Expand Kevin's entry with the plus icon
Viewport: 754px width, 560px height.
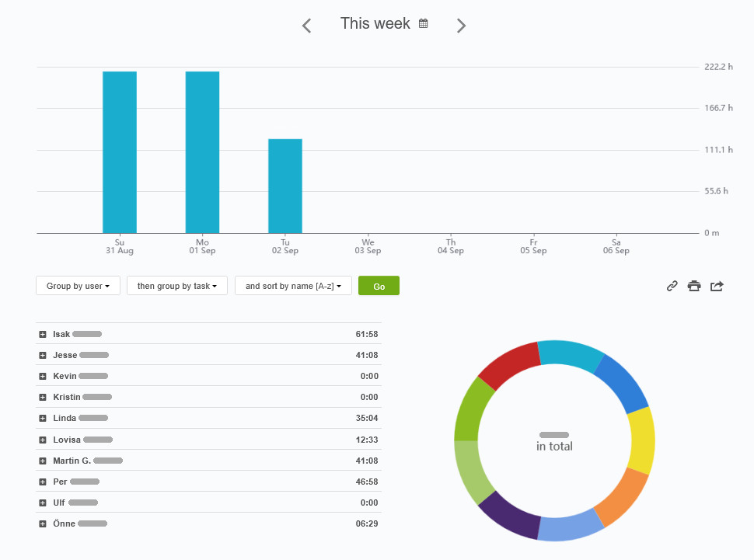coord(43,376)
